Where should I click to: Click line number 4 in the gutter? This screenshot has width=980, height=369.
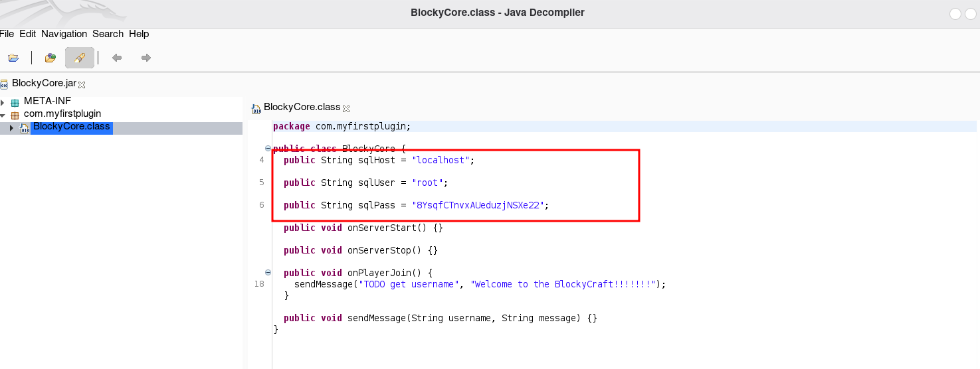(262, 160)
